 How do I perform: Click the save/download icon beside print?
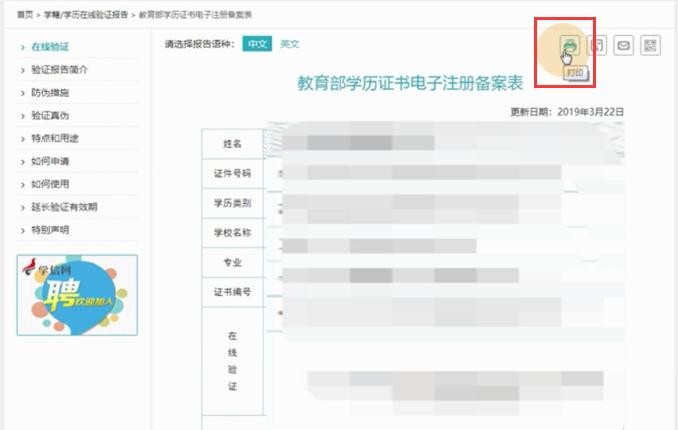point(597,45)
